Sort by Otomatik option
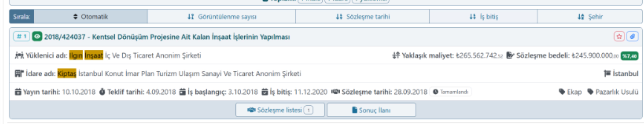Viewport: 644px width, 124px height. click(x=91, y=16)
